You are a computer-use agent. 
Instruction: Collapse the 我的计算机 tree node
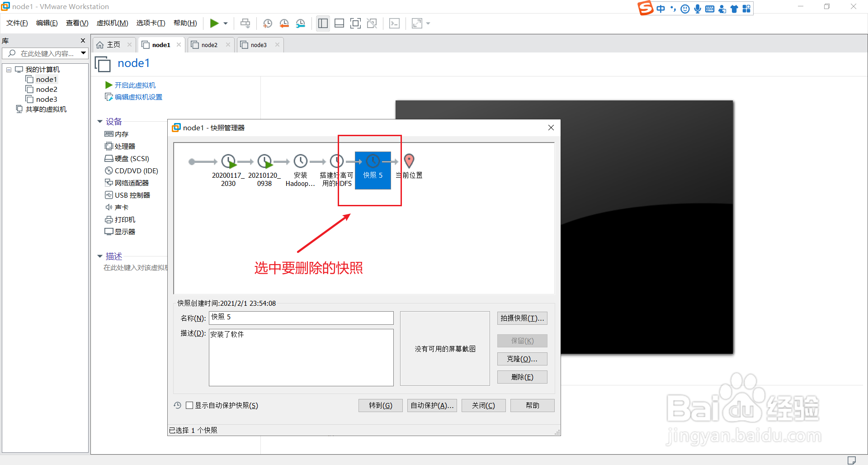(8, 69)
